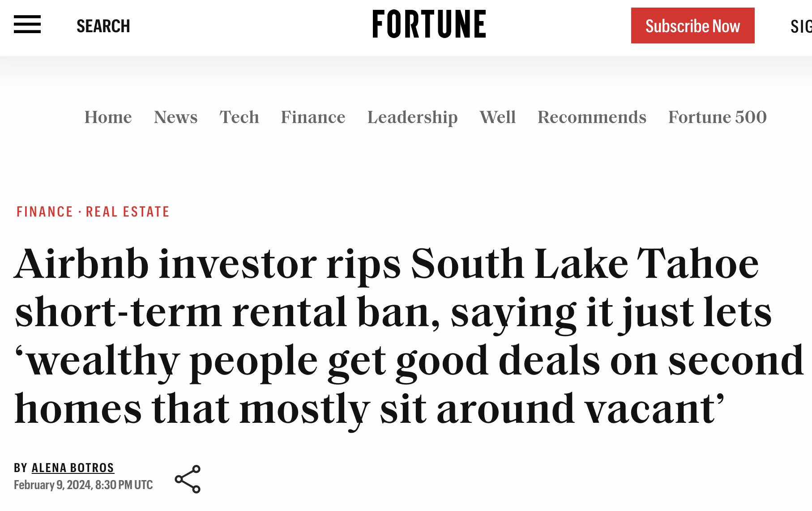
Task: Open the Well section
Action: tap(497, 117)
